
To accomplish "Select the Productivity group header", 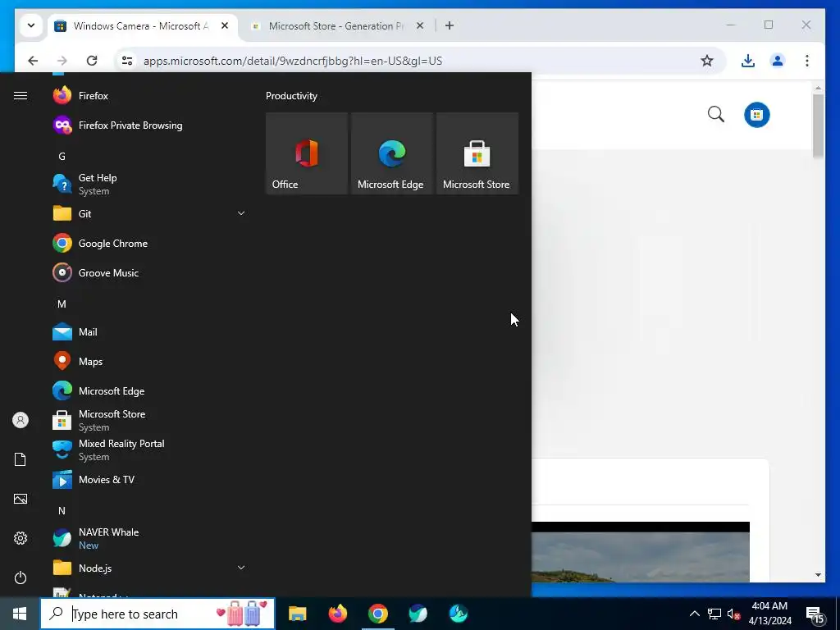I will (291, 96).
